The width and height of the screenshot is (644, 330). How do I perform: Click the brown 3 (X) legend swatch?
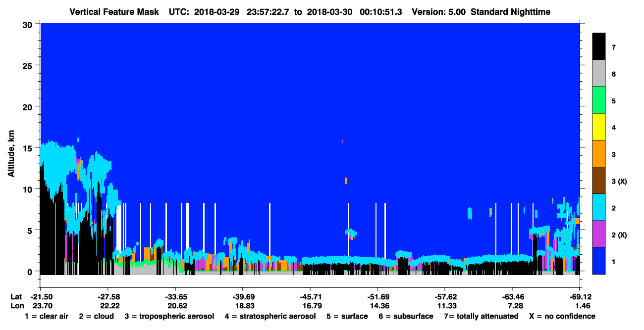click(x=599, y=181)
